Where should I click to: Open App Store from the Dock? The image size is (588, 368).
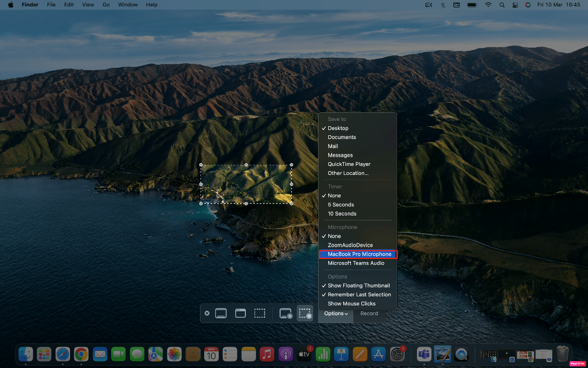pos(378,354)
